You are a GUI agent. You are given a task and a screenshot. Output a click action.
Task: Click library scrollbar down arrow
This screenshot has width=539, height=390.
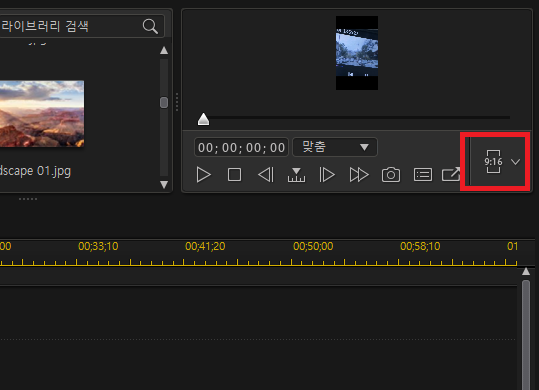click(164, 185)
